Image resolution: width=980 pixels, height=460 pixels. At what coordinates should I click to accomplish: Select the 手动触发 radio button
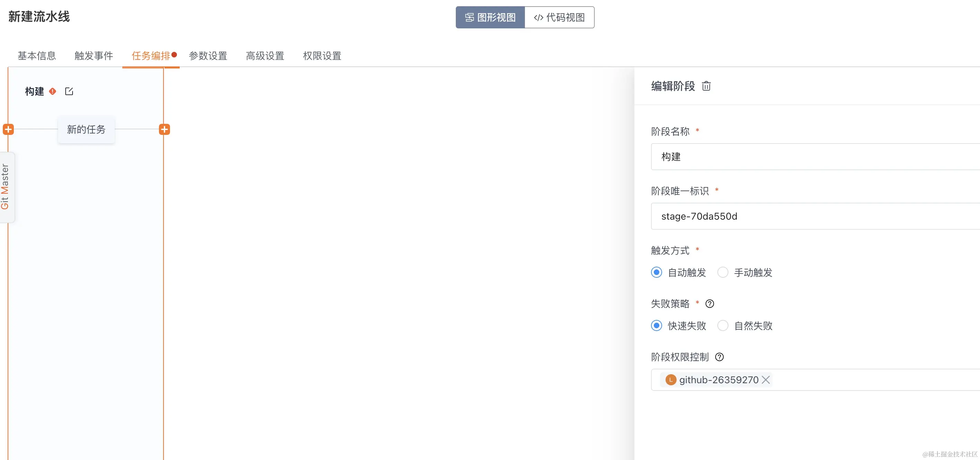click(x=723, y=273)
